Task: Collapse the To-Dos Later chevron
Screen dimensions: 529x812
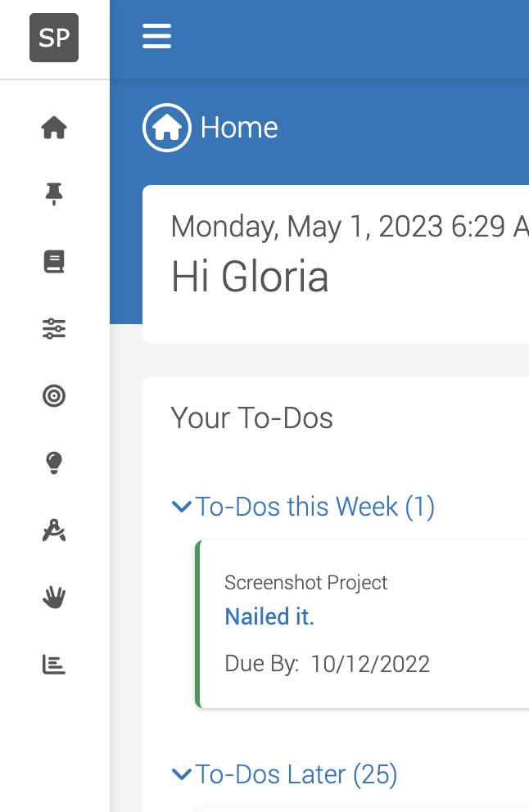Action: pyautogui.click(x=181, y=774)
